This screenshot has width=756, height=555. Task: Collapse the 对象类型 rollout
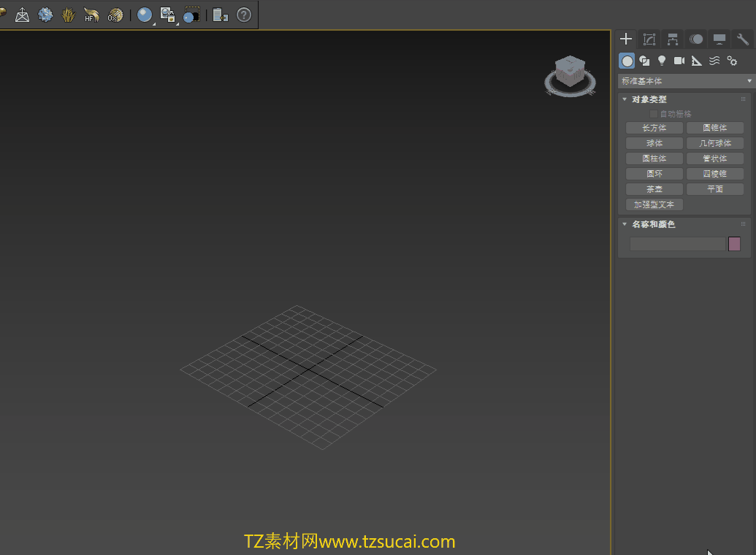point(625,99)
